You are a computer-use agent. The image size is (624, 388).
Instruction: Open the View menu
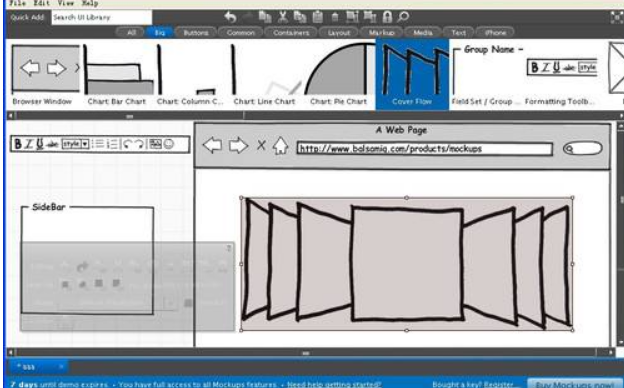(x=66, y=3)
